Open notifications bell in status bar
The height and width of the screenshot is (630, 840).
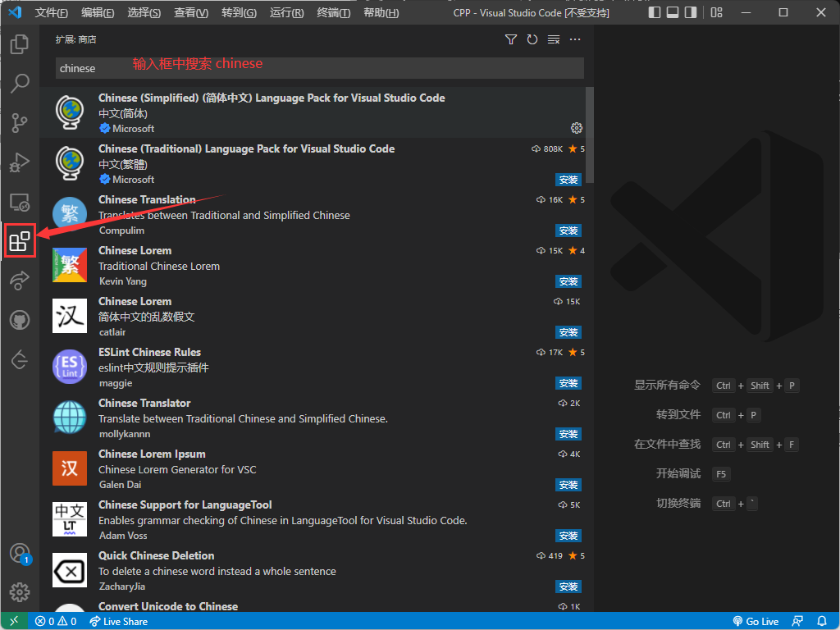pyautogui.click(x=822, y=622)
